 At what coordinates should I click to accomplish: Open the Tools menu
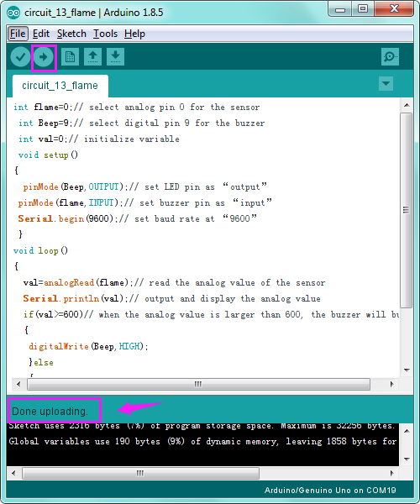105,34
